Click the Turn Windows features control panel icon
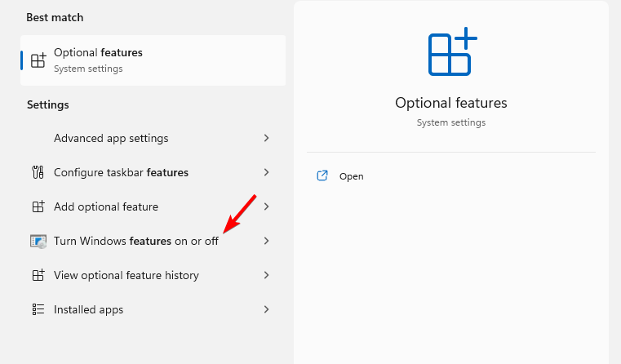This screenshot has height=364, width=621. (38, 241)
